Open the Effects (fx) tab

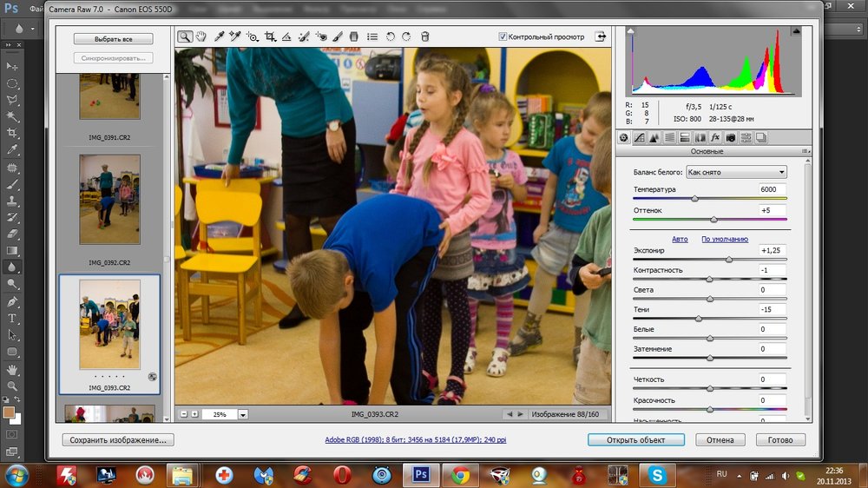pos(715,137)
